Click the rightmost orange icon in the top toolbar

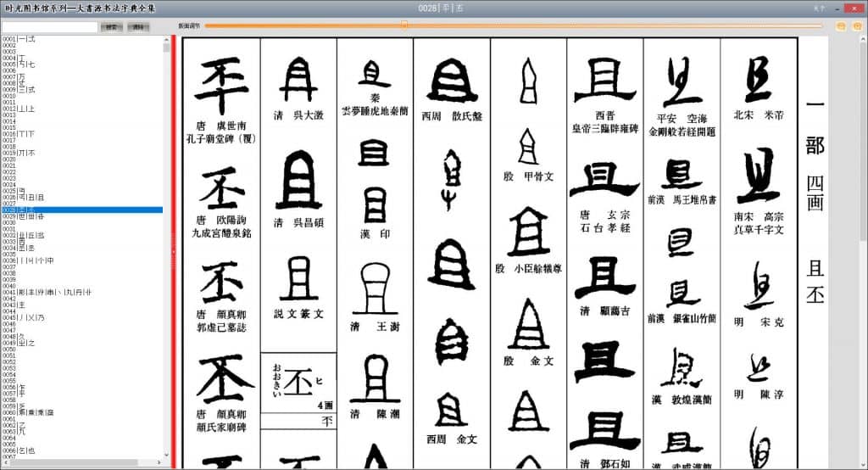pos(856,26)
